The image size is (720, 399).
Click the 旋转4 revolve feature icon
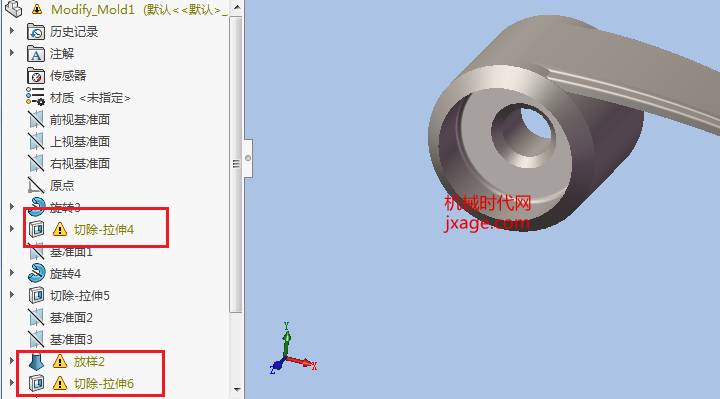pos(36,273)
